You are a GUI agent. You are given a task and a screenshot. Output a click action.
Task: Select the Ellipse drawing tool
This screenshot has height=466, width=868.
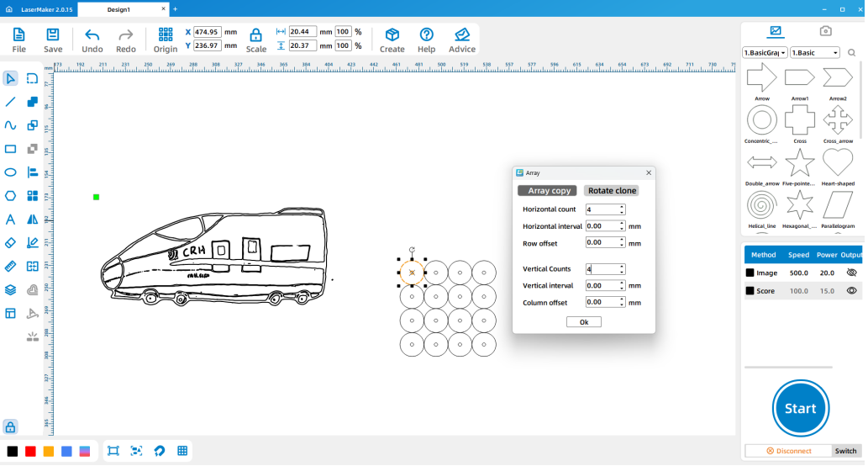coord(11,172)
